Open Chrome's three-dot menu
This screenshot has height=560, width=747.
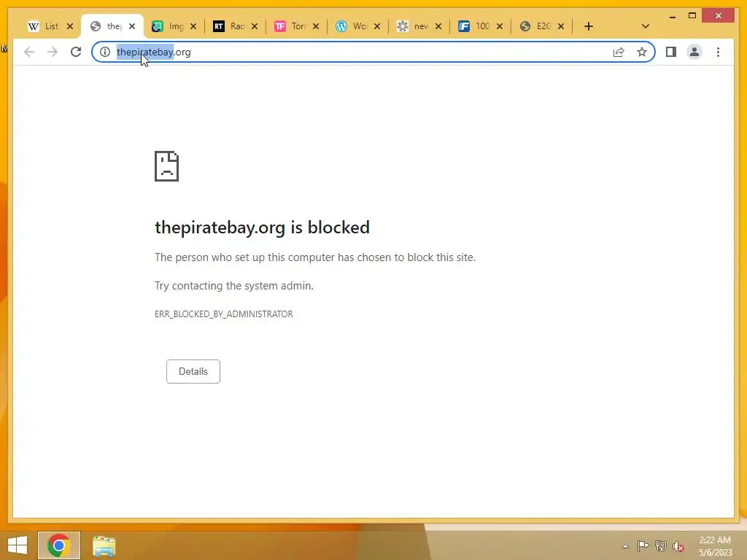718,52
